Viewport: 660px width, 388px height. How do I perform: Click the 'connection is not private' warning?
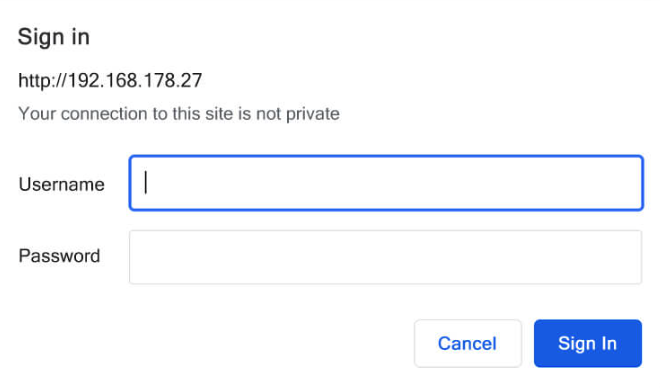click(x=179, y=114)
